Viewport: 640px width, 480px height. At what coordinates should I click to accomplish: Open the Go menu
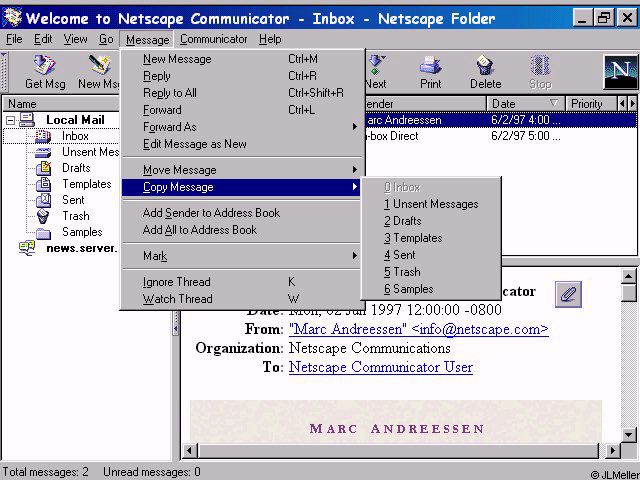[106, 39]
